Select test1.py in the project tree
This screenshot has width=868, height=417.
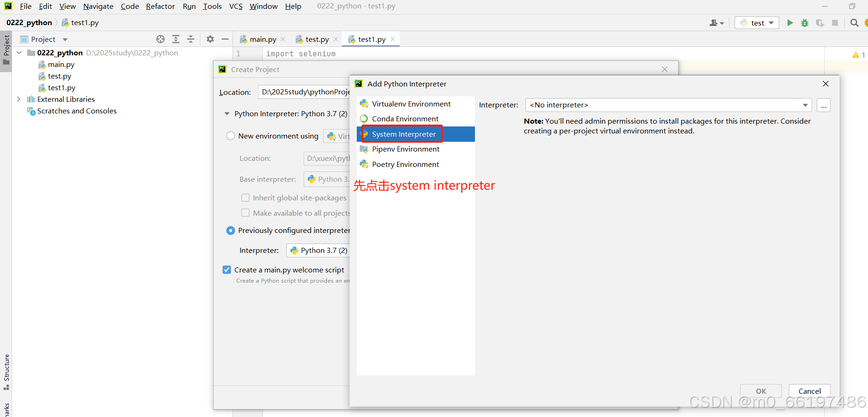(x=61, y=87)
